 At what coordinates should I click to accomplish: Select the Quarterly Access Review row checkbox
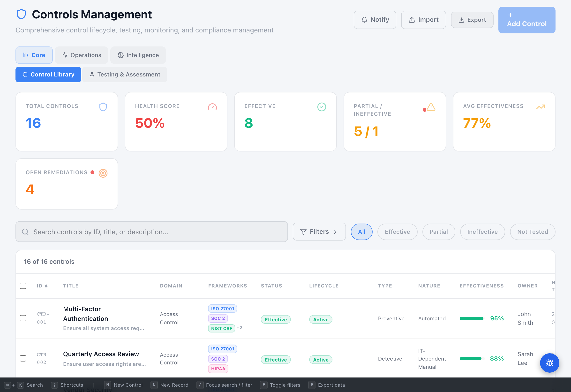(x=23, y=358)
